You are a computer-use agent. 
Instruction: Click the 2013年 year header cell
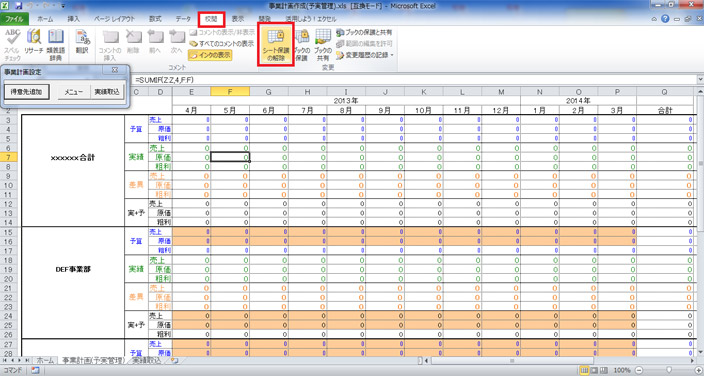346,101
